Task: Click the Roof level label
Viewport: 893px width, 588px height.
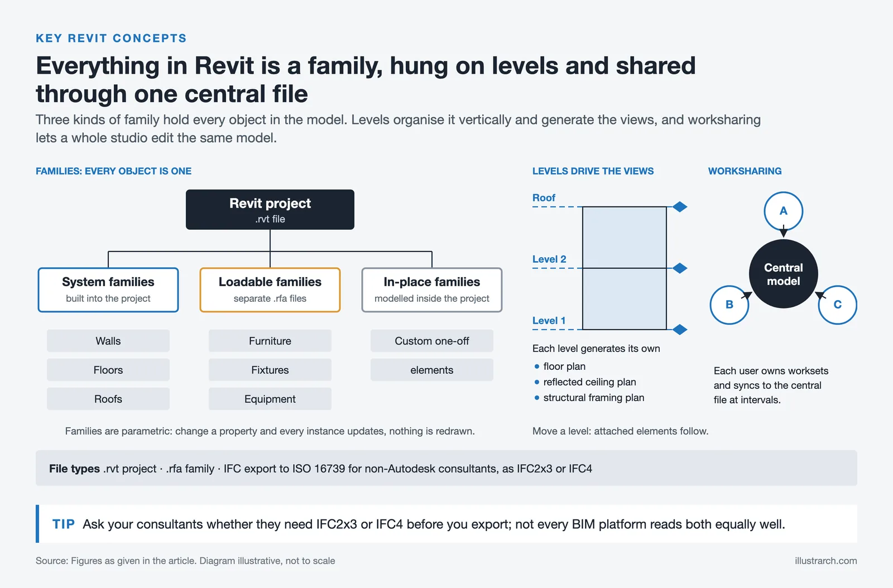Action: (544, 197)
